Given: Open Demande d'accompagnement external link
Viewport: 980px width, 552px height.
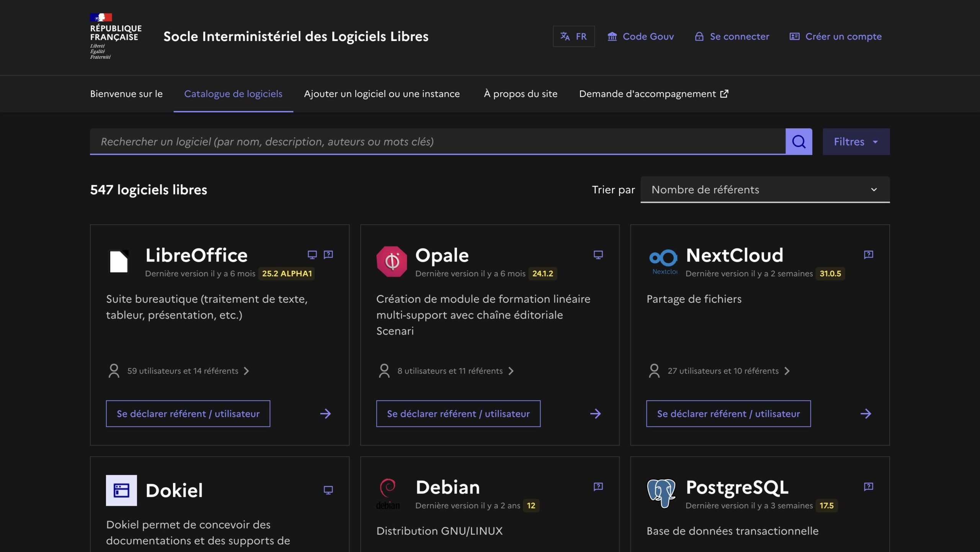Looking at the screenshot, I should click(653, 94).
